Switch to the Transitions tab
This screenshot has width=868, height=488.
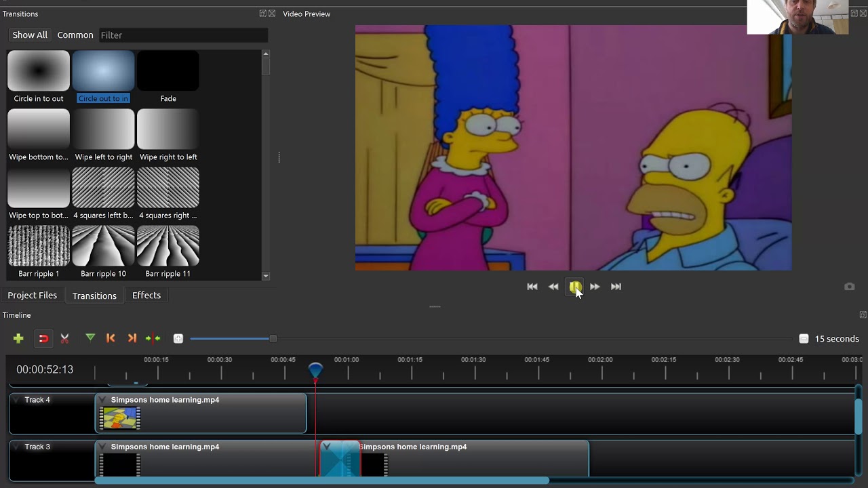[94, 296]
